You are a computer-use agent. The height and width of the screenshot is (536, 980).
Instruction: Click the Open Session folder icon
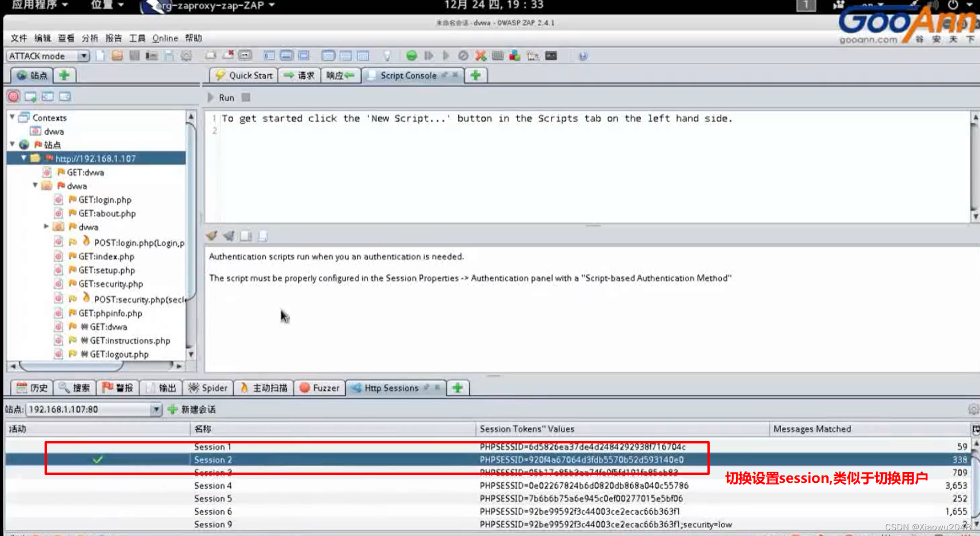(x=117, y=55)
